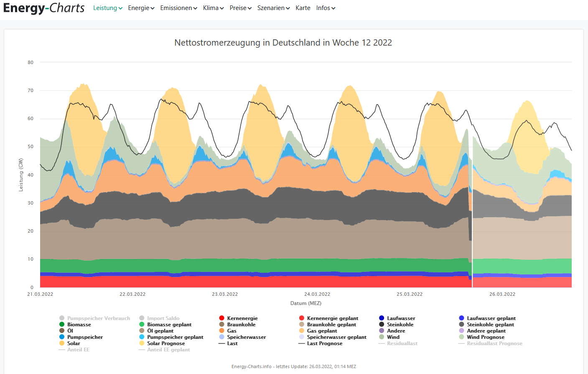Open the Energie dropdown menu
Screen dimensions: 588x374
point(141,8)
